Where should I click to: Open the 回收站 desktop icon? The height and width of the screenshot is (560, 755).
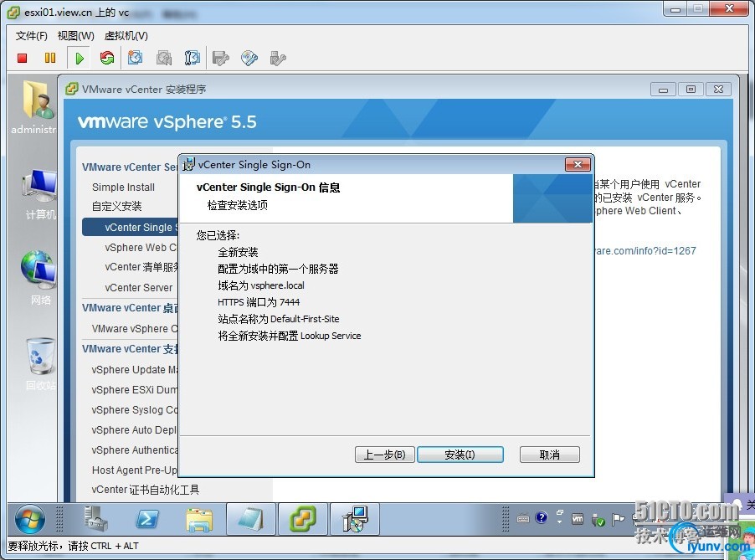[x=39, y=355]
